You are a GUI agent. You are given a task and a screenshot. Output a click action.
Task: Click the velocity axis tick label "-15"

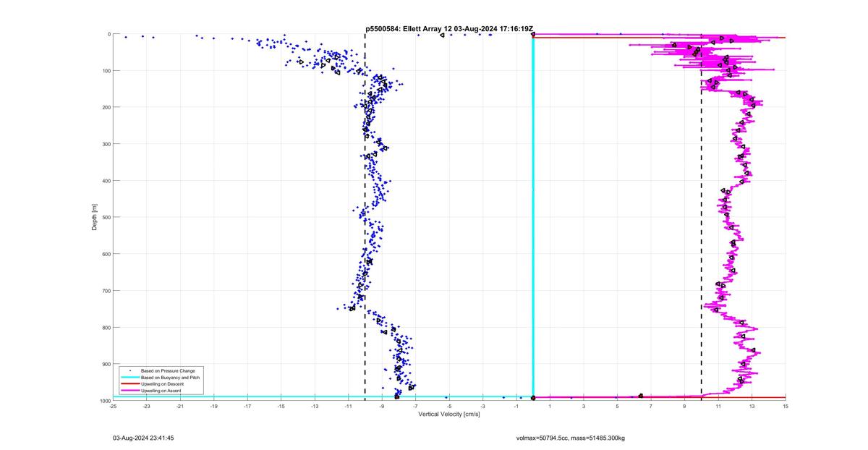tap(281, 407)
